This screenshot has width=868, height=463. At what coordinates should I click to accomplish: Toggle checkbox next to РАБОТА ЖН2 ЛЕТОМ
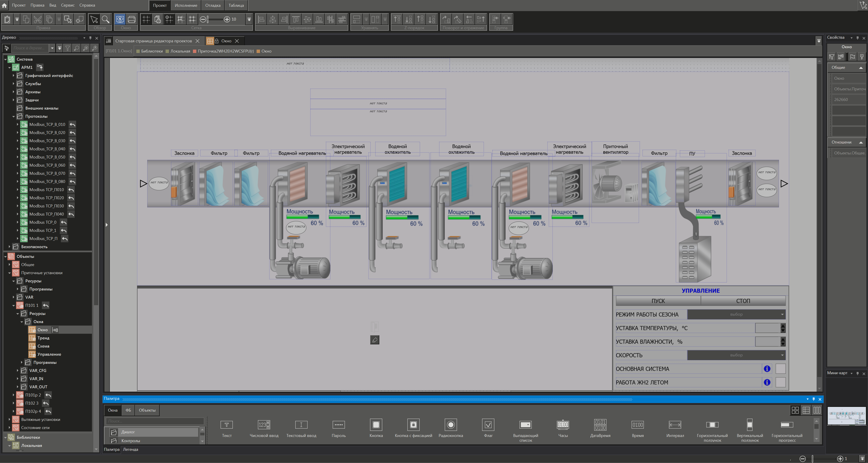(780, 382)
